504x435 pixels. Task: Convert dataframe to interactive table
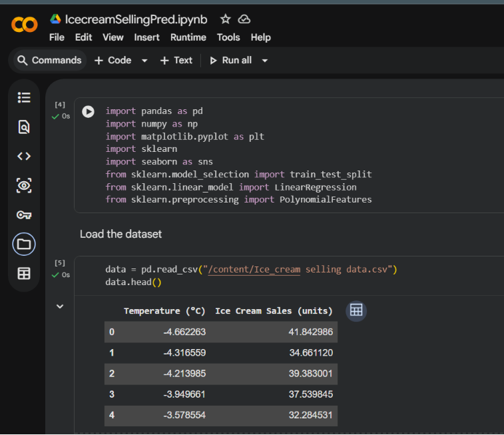(356, 310)
